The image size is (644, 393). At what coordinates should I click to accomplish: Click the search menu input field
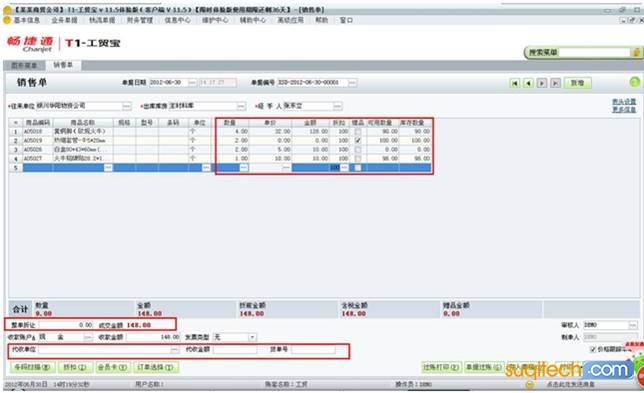point(595,52)
